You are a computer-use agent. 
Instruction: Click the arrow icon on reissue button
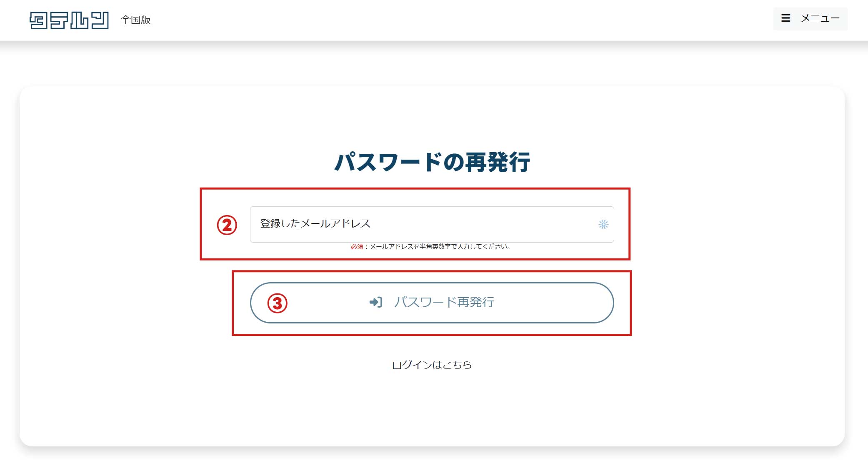coord(375,302)
